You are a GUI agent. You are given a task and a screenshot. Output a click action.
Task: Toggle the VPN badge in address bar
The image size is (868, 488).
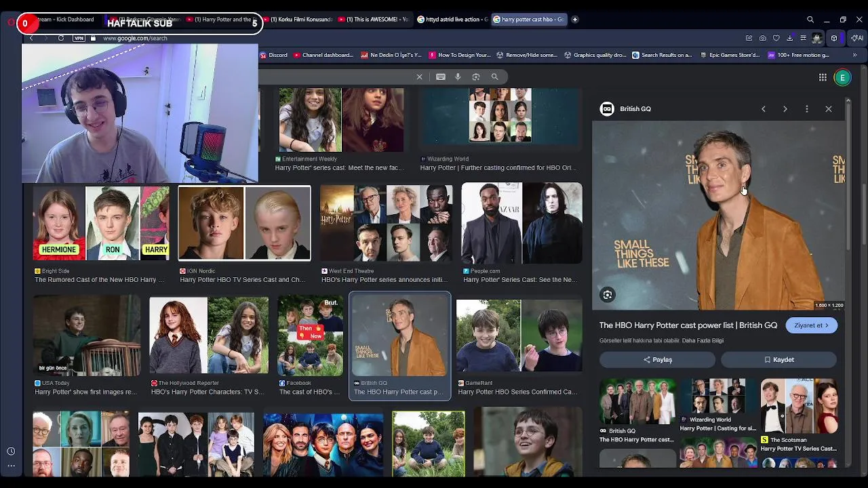(79, 38)
